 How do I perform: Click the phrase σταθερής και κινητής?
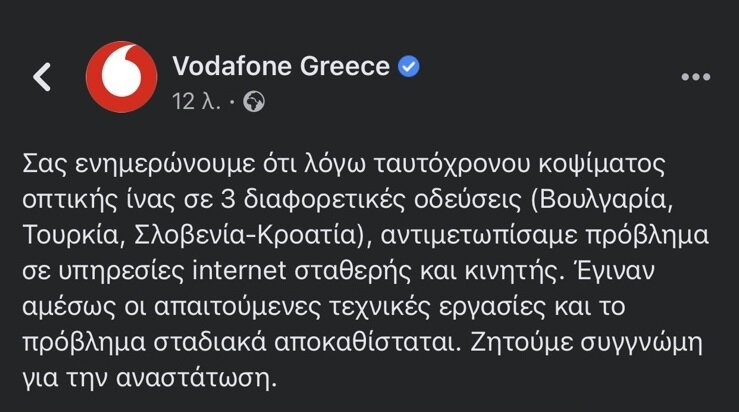(427, 271)
